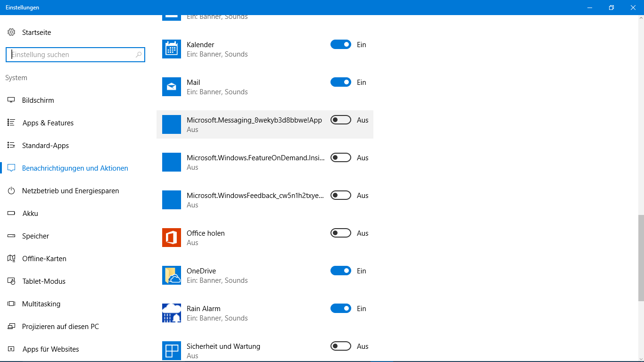Enable Sicherheit und Wartung toggle
Viewport: 644px width, 362px height.
341,346
